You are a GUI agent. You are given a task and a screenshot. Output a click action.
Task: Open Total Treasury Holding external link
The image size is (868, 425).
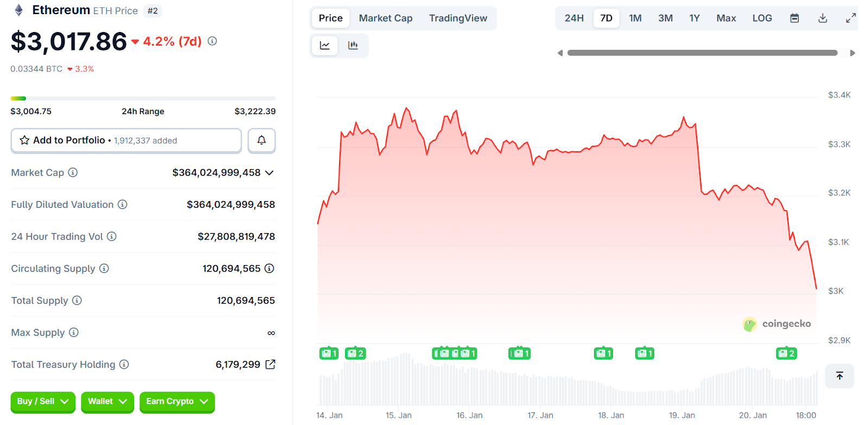[270, 364]
